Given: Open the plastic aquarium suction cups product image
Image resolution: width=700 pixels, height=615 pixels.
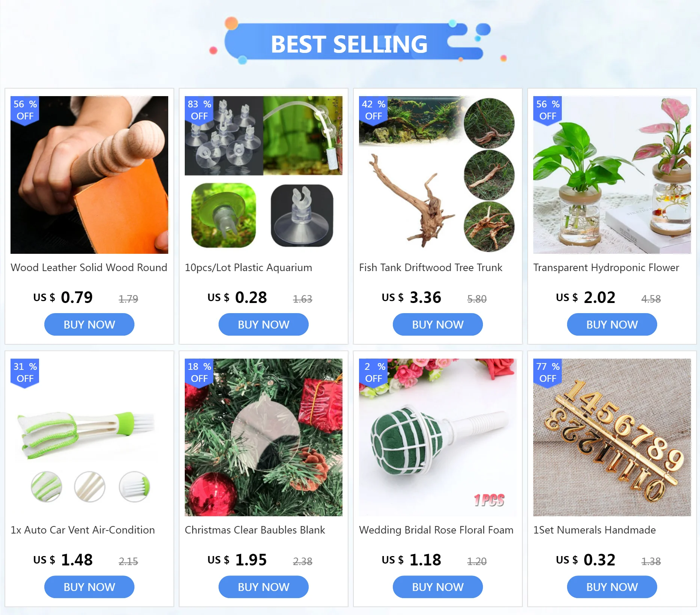Looking at the screenshot, I should [x=264, y=175].
